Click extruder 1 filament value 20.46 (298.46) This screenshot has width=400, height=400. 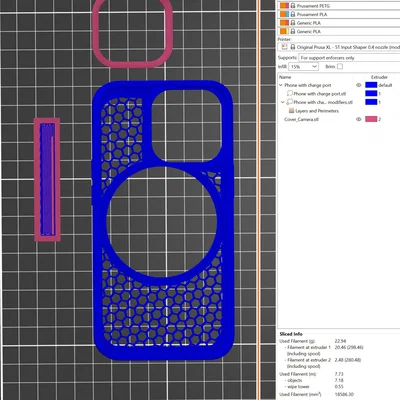coord(349,347)
